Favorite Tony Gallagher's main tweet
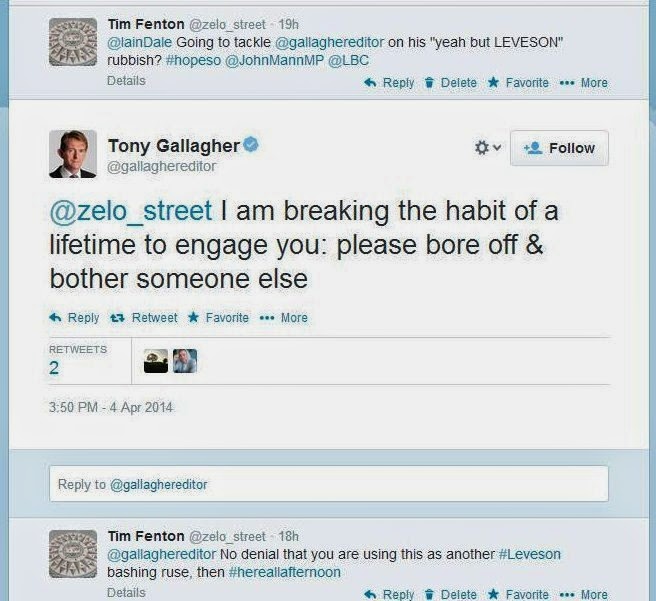Screen dimensions: 656x601 point(218,318)
